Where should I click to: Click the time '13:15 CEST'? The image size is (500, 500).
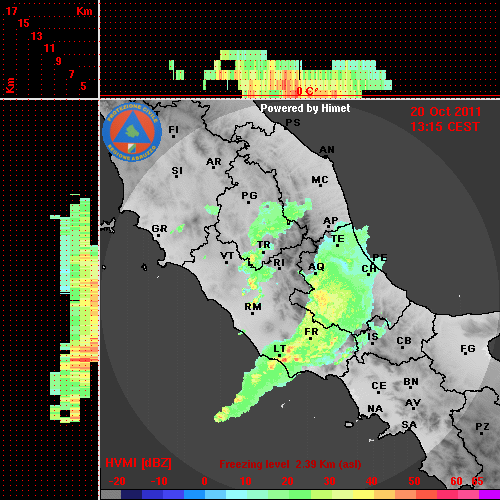coord(445,127)
